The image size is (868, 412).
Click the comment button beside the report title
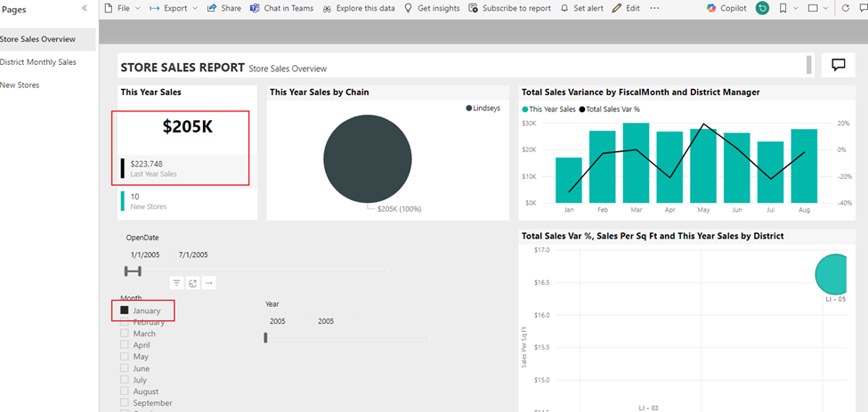839,65
